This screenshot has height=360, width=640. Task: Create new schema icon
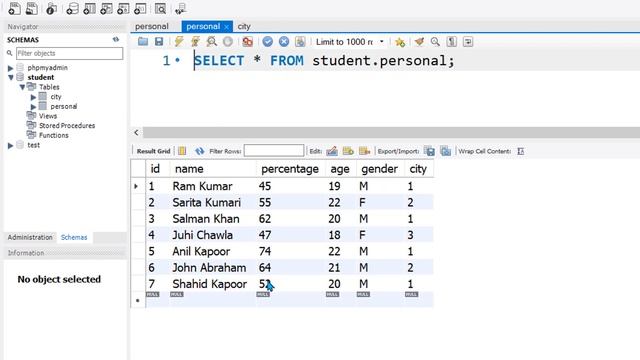72,8
